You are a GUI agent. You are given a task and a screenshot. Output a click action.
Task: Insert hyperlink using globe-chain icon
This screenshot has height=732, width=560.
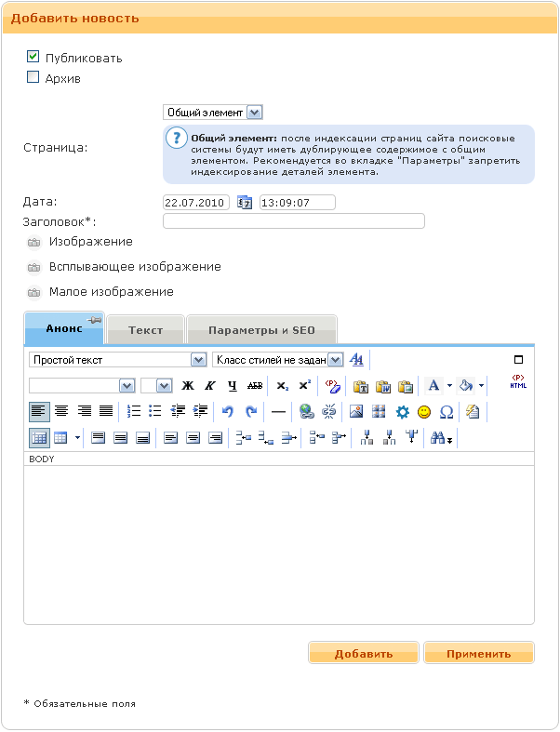pos(306,411)
